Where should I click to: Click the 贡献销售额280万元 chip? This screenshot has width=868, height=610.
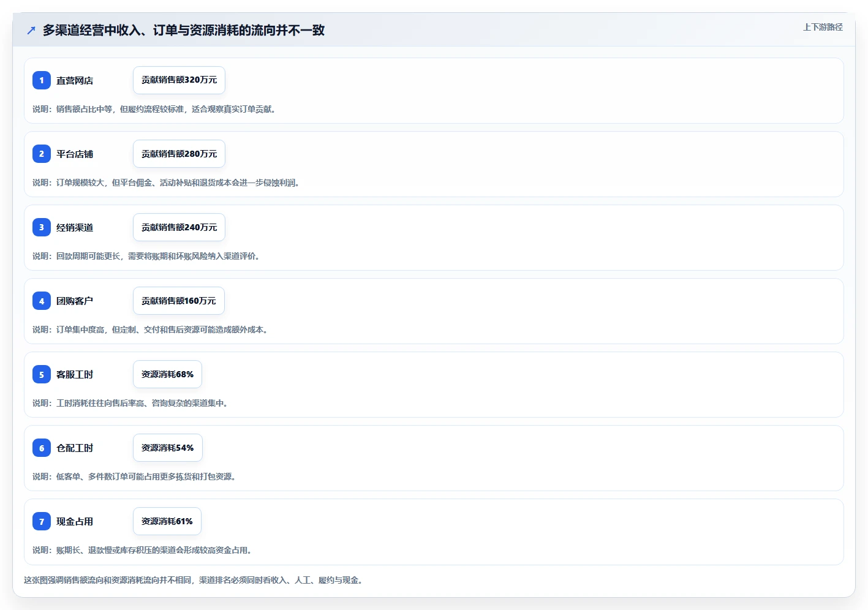point(179,154)
